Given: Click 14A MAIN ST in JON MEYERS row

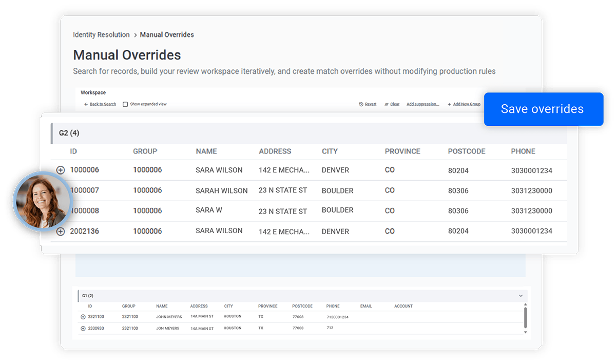Looking at the screenshot, I should [x=202, y=328].
